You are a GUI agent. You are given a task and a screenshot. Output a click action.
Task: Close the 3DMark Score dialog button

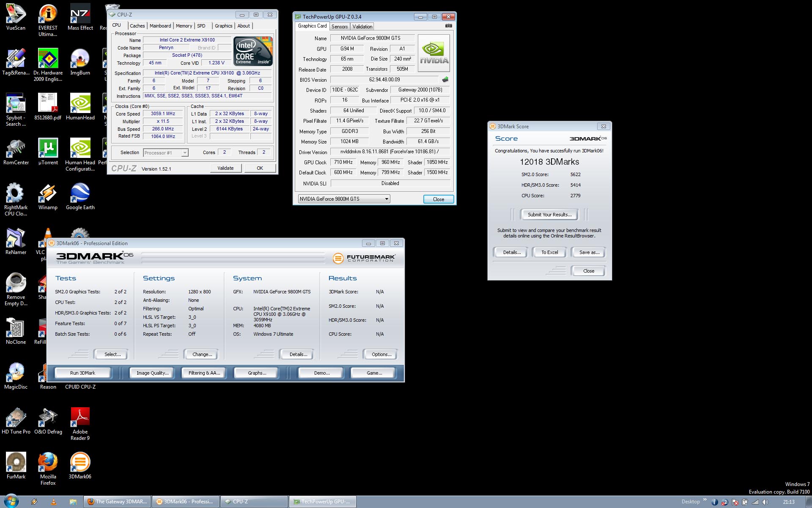[589, 271]
